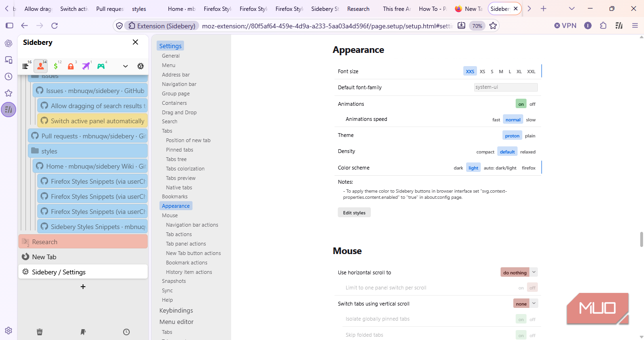Add a new tab with the plus icon
This screenshot has height=340, width=644.
click(x=83, y=287)
